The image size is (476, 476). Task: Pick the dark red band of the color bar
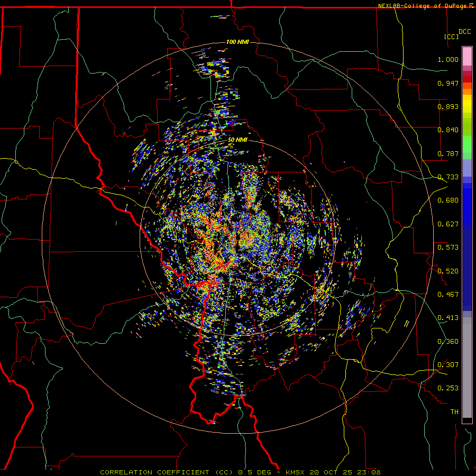point(467,79)
